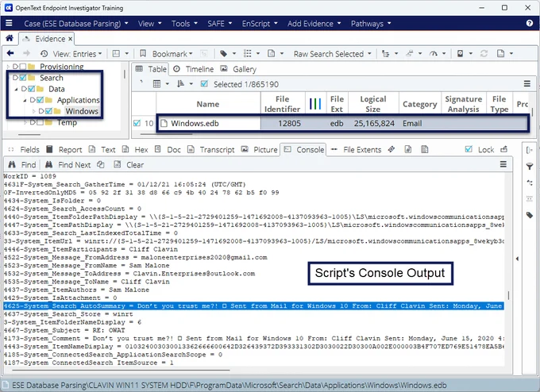The height and width of the screenshot is (392, 540).
Task: Collapse the Applications tree node arrow
Action: pyautogui.click(x=25, y=100)
